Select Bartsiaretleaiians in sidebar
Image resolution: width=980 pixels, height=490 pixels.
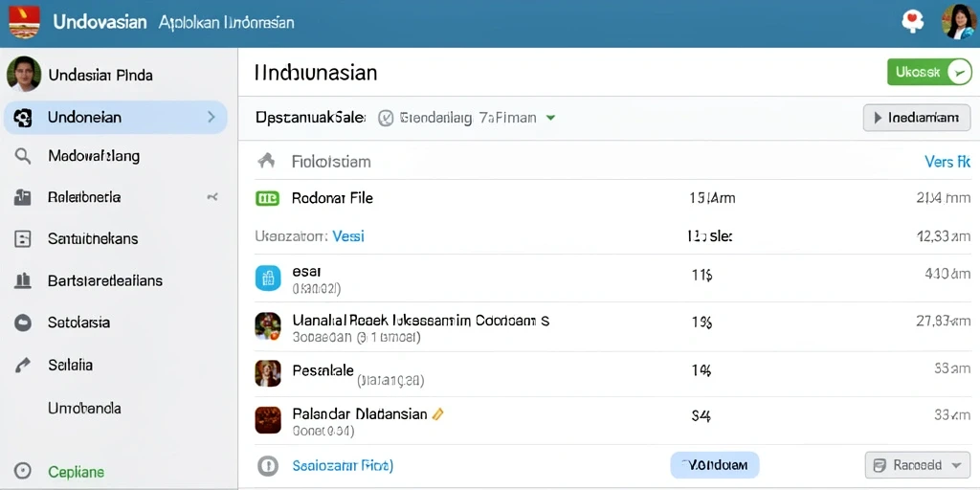point(105,280)
